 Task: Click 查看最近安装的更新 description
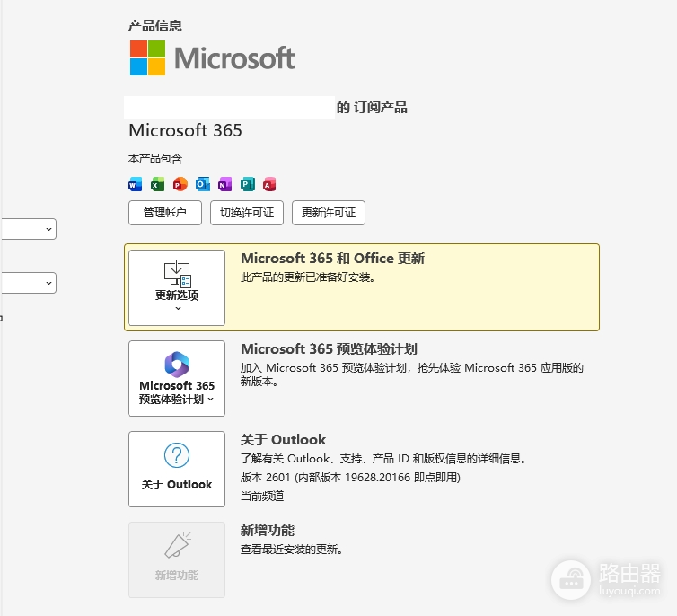292,550
